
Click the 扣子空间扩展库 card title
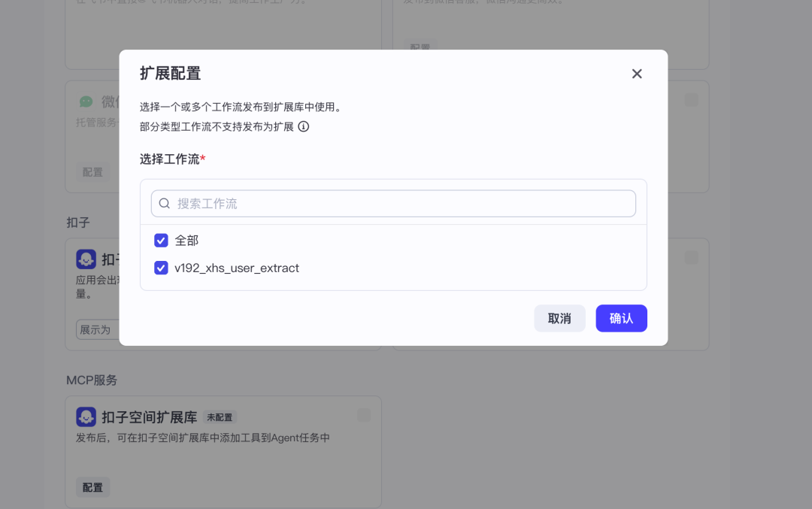pos(149,417)
